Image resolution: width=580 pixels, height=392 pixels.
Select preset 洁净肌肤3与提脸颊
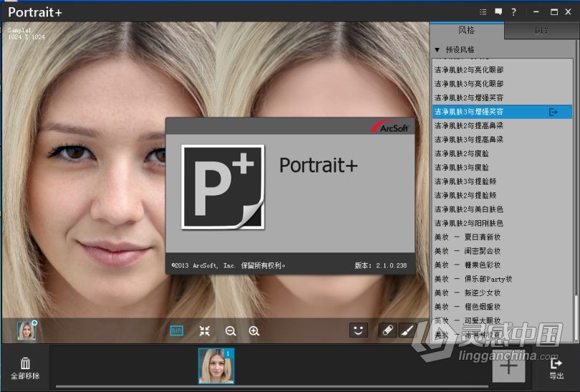pyautogui.click(x=502, y=182)
